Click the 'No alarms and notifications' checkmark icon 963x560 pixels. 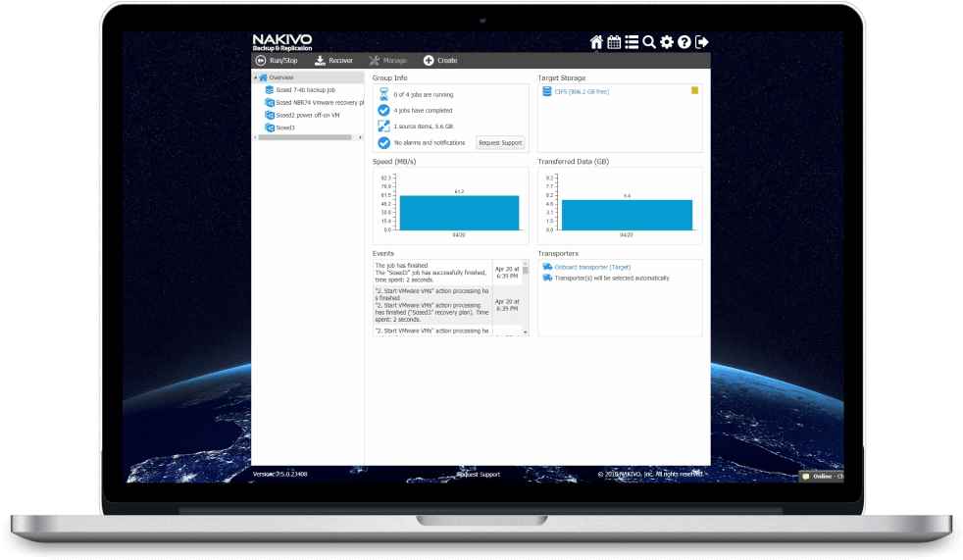click(383, 142)
